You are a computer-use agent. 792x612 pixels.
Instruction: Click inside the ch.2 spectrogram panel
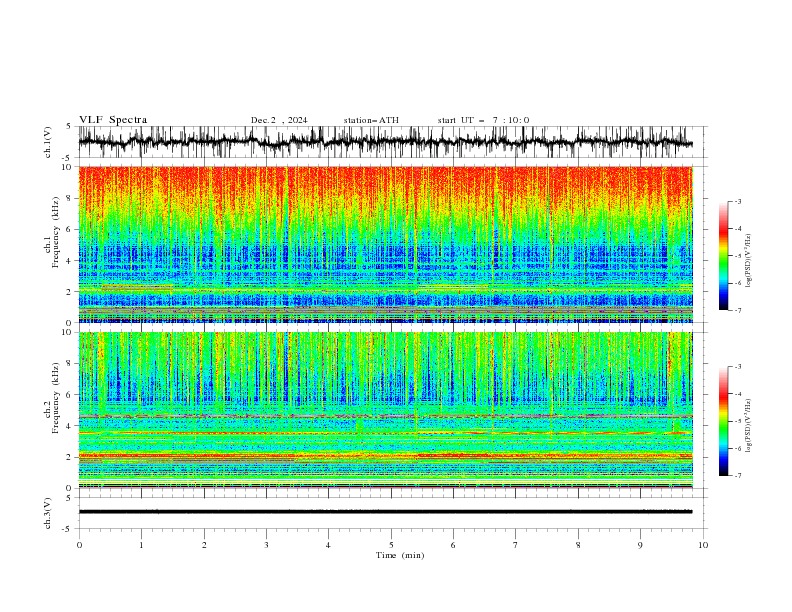(x=386, y=410)
